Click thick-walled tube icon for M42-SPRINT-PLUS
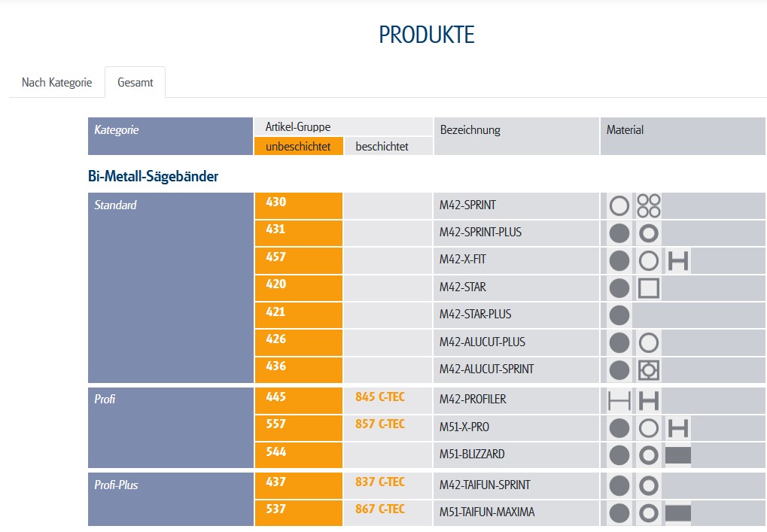Viewport: 767px width, 532px height. tap(648, 233)
